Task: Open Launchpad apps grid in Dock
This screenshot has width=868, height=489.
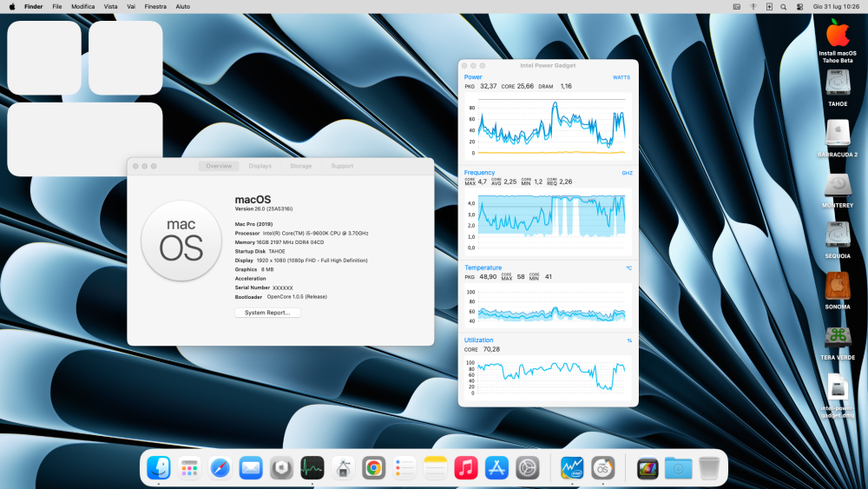Action: pyautogui.click(x=189, y=468)
